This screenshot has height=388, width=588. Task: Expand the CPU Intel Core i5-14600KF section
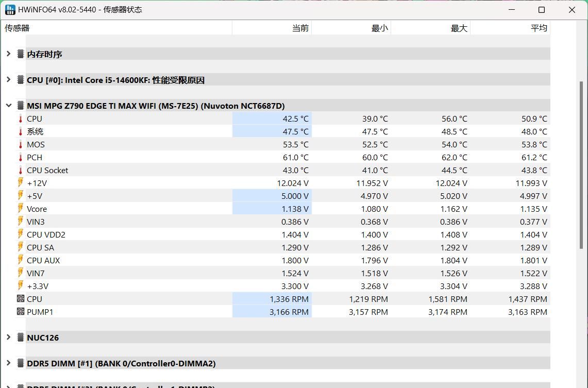pos(8,80)
